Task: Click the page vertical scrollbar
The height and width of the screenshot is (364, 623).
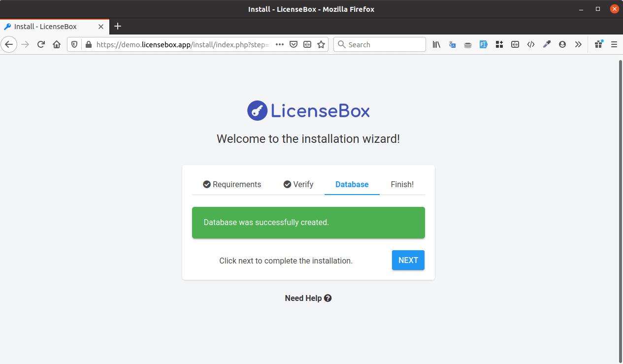Action: [x=620, y=197]
